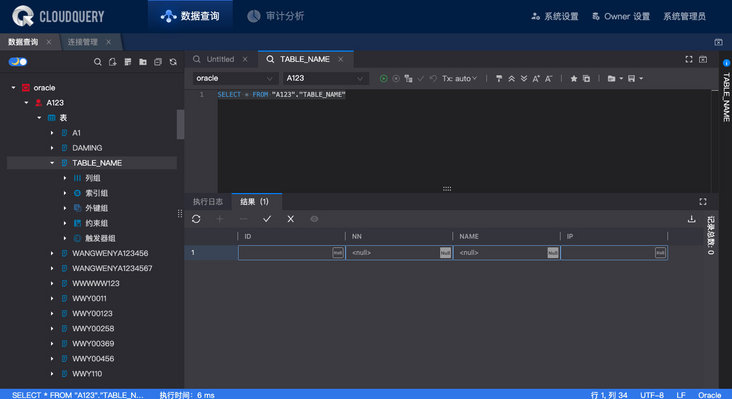Refresh the result grid
Viewport: 732px width, 399px height.
(196, 219)
